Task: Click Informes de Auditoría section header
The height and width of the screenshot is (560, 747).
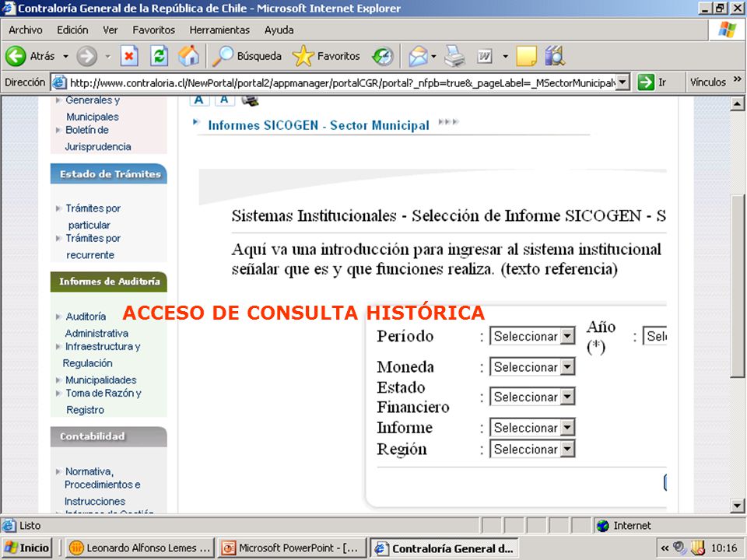Action: pos(109,282)
